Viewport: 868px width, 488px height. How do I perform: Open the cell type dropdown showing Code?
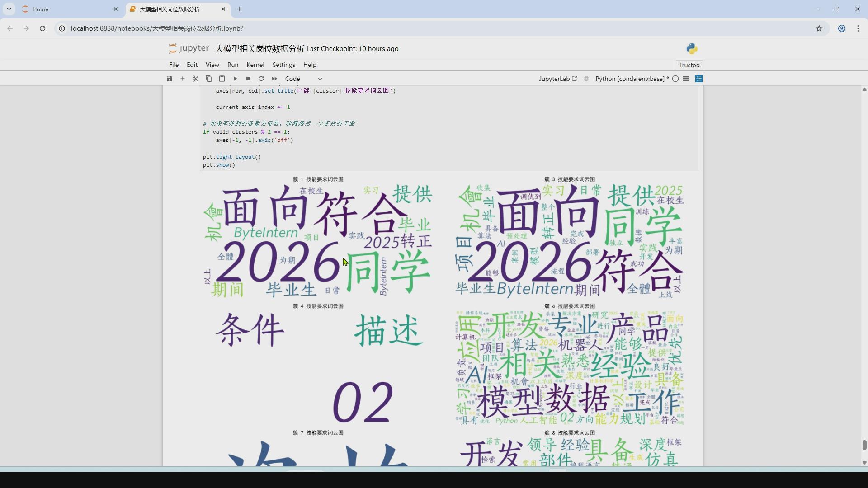(x=293, y=78)
